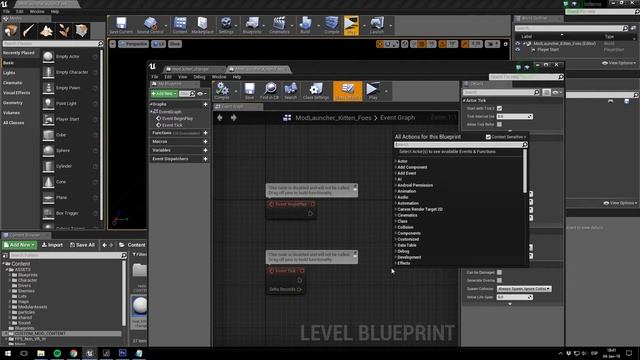Open Settings in main editor toolbar
Screen dimensions: 640x360
point(226,25)
